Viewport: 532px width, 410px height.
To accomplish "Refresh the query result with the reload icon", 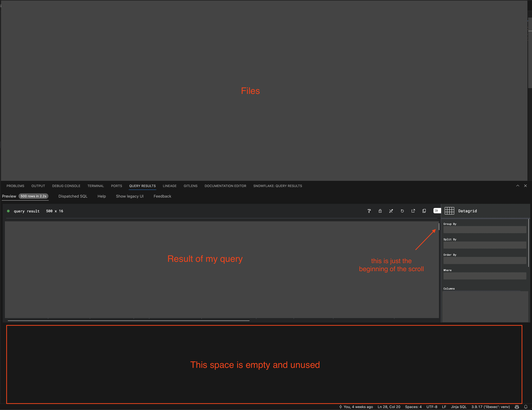I will click(402, 211).
